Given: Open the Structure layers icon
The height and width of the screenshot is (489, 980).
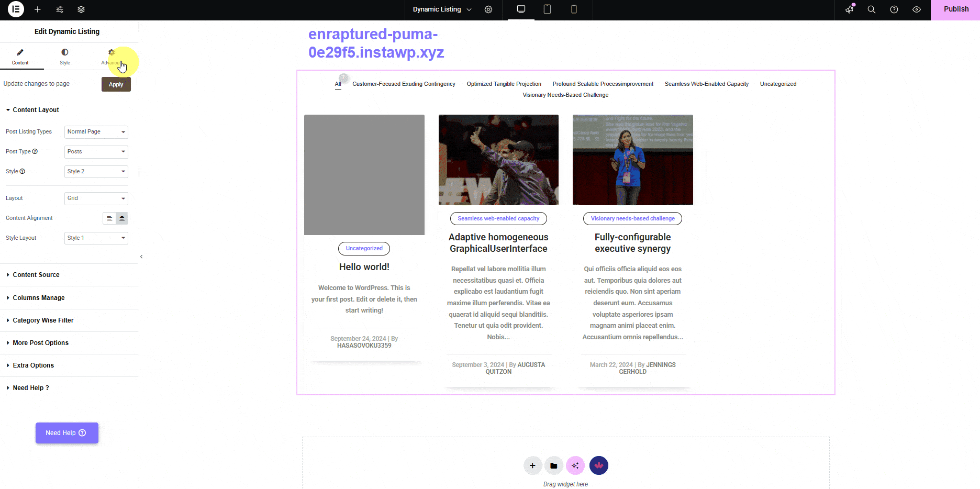Looking at the screenshot, I should tap(81, 9).
